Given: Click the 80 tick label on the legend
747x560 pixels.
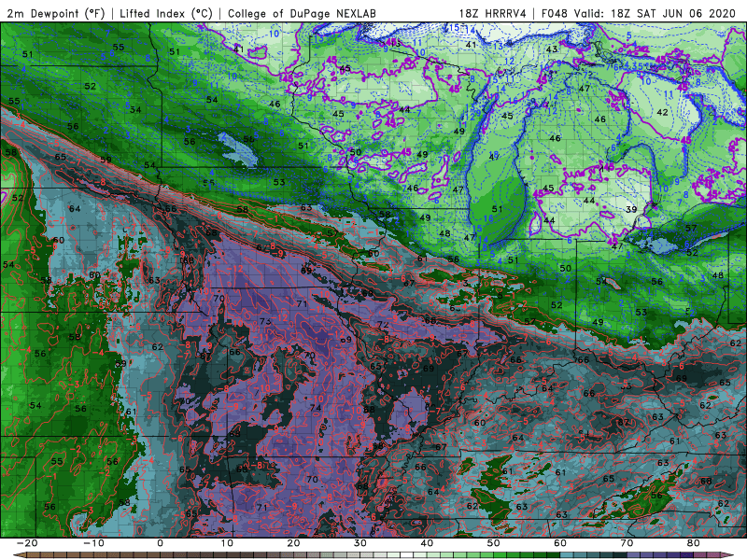Looking at the screenshot, I should 694,543.
